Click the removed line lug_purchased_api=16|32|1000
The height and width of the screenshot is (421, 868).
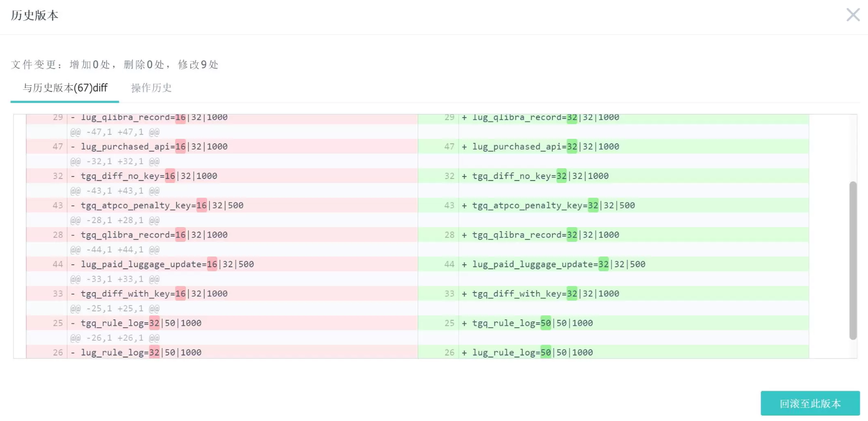[222, 146]
